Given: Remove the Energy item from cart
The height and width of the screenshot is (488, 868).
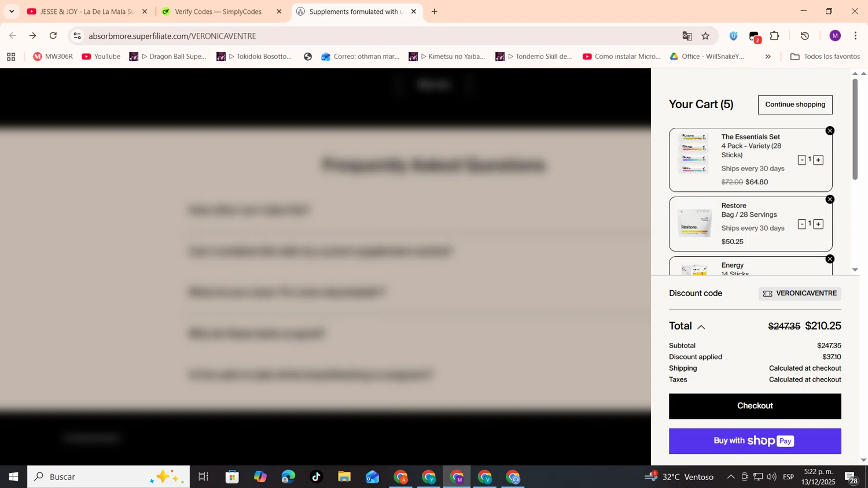Looking at the screenshot, I should 830,259.
